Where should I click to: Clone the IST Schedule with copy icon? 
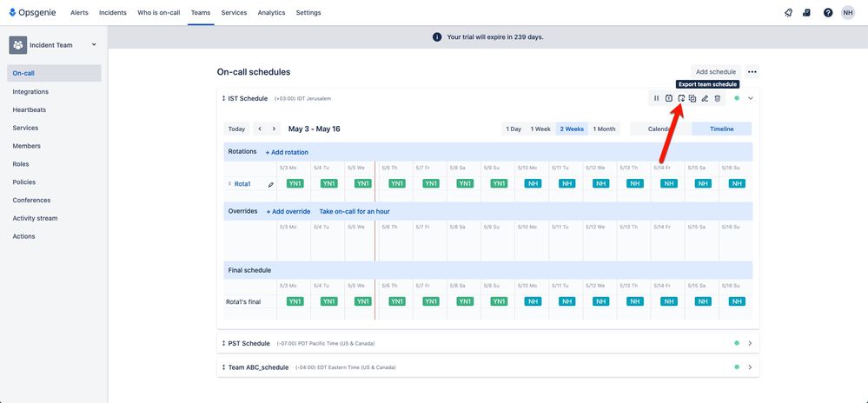(x=692, y=98)
